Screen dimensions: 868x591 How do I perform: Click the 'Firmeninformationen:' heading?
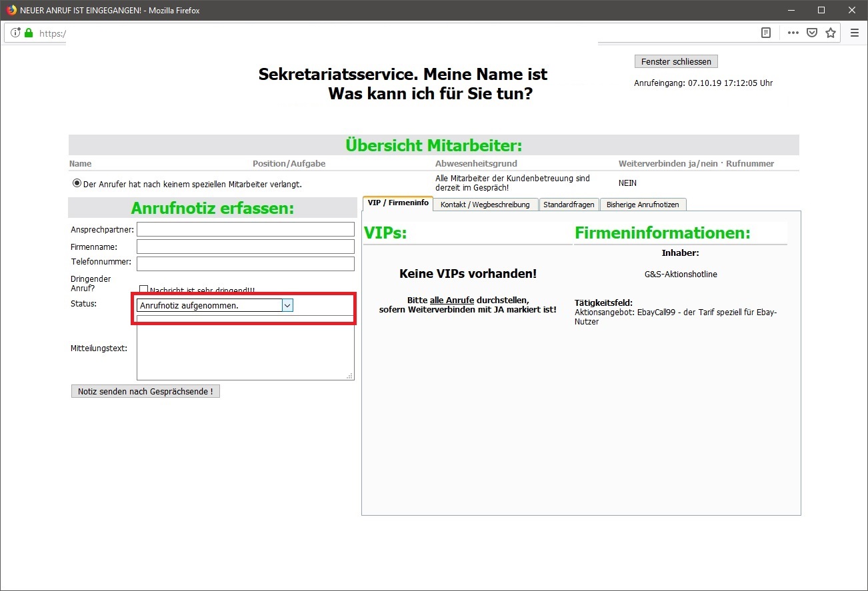[x=663, y=233]
